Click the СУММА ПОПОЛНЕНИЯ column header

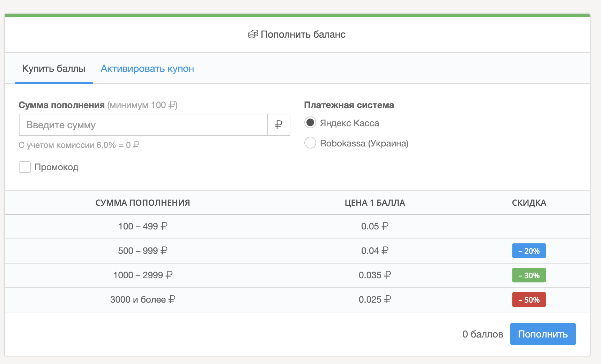coord(143,203)
